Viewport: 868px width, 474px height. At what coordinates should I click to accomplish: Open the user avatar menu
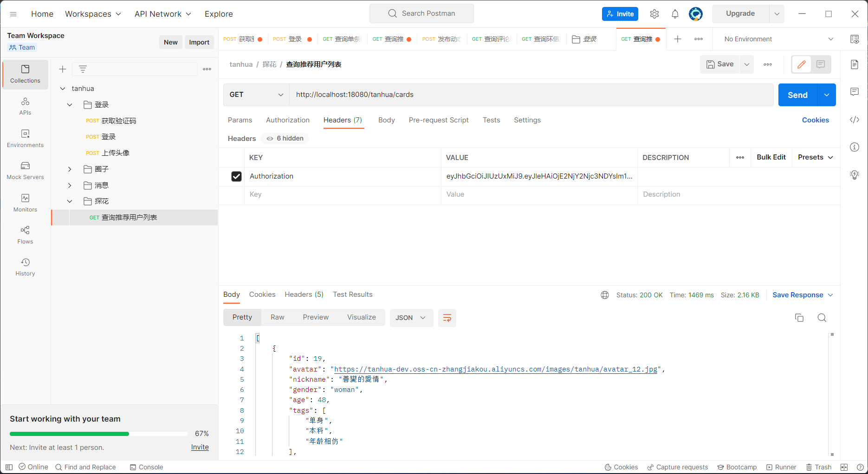click(x=695, y=14)
